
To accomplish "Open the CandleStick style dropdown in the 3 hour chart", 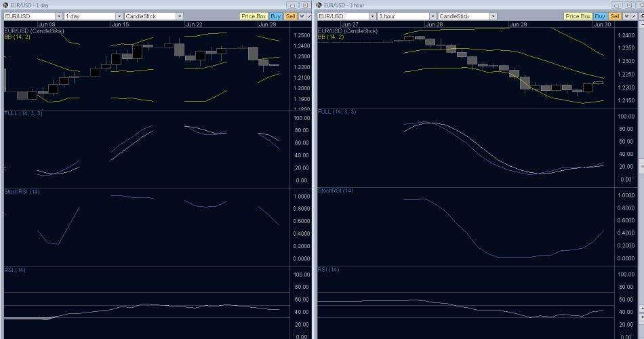I will point(493,16).
